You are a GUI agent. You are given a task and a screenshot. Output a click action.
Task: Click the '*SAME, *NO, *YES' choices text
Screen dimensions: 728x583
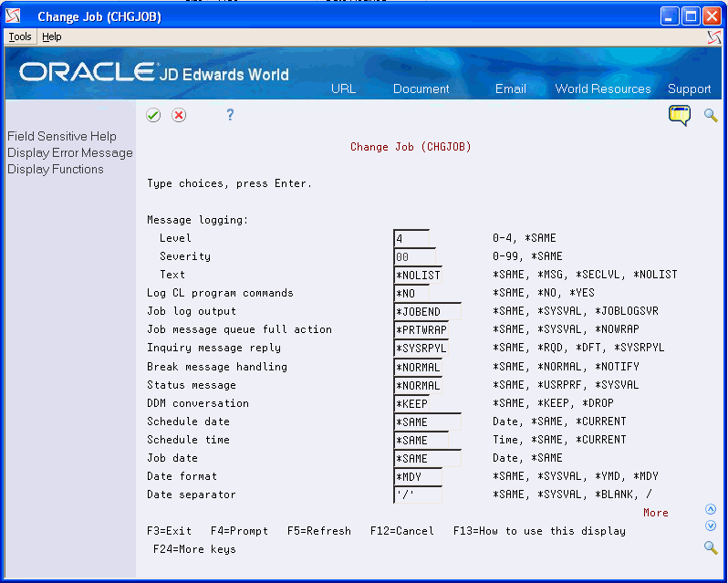coord(544,293)
